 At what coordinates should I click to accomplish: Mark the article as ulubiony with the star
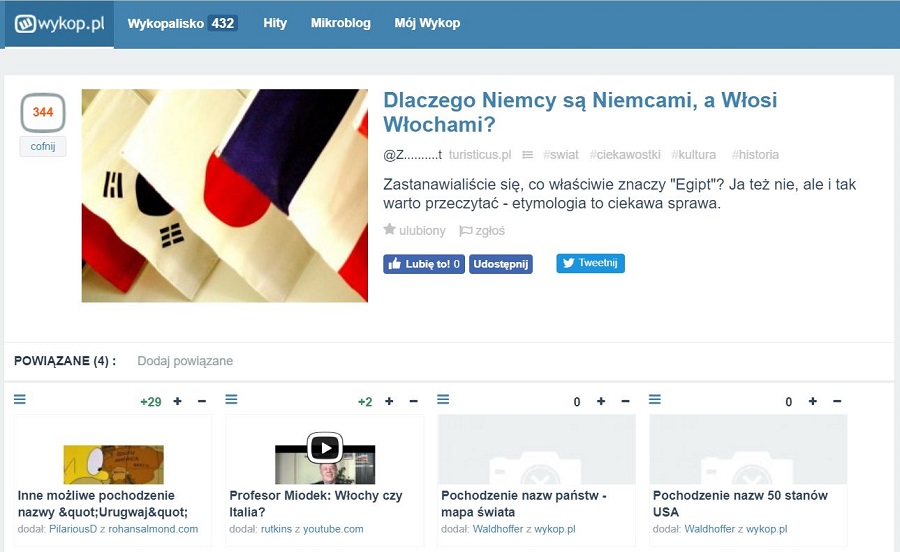414,231
